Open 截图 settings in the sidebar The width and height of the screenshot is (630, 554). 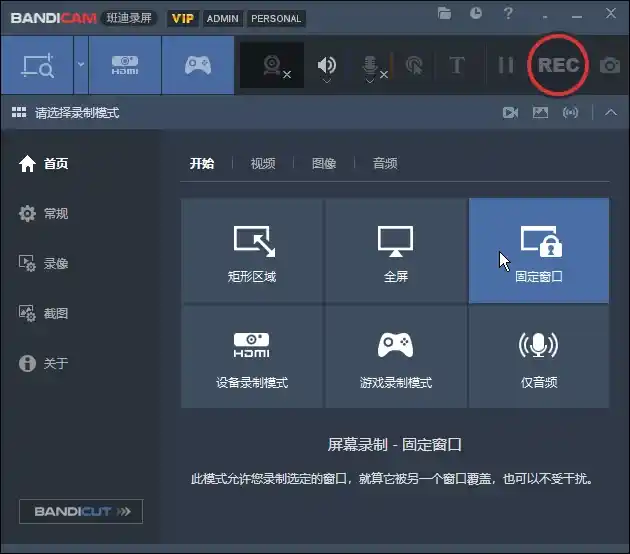coord(43,313)
